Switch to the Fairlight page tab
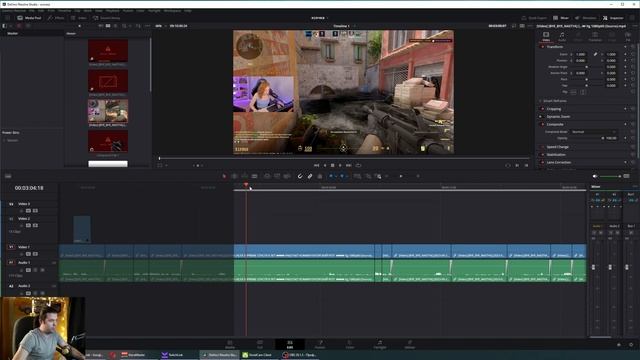The height and width of the screenshot is (360, 640). pos(380,344)
